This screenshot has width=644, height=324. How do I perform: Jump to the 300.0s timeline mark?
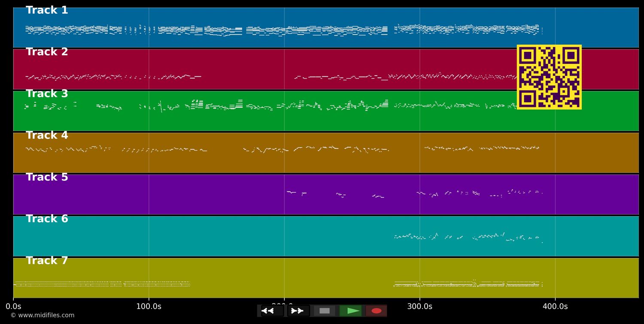click(419, 306)
